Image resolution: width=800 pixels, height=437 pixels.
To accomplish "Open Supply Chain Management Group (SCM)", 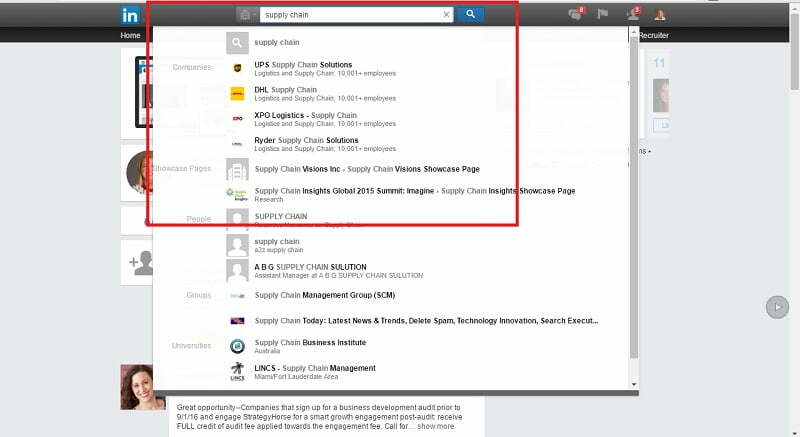I will [324, 295].
